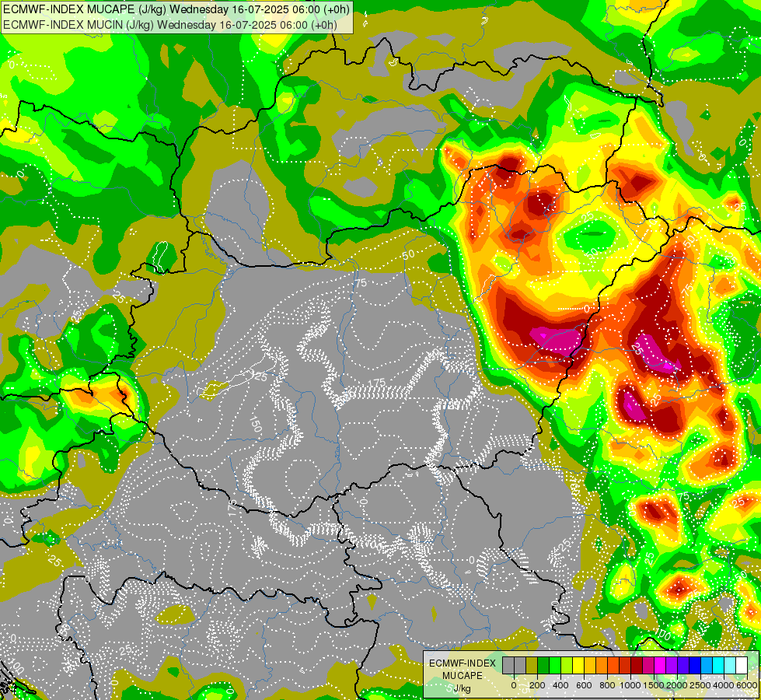Click the legend value 800
The width and height of the screenshot is (761, 700).
click(x=607, y=685)
